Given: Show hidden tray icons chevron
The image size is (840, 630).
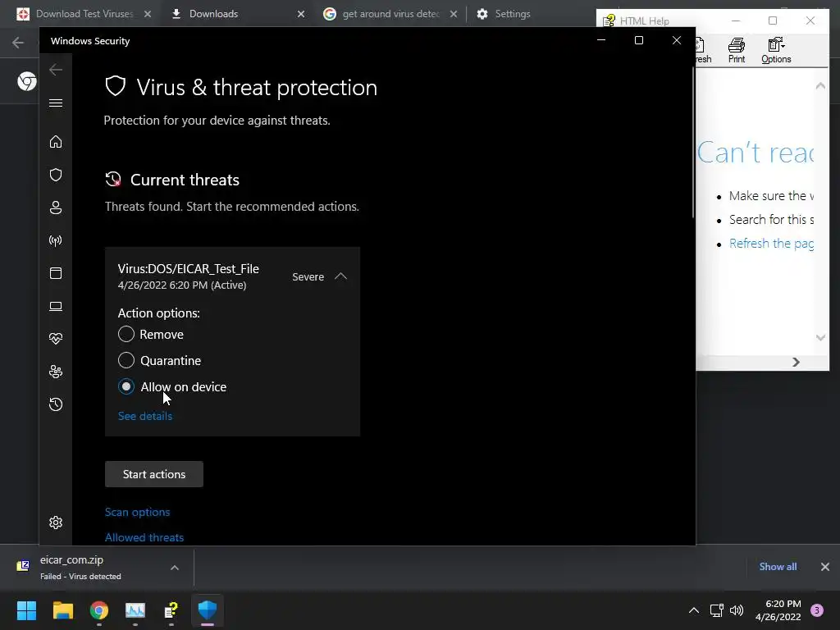Looking at the screenshot, I should (x=694, y=610).
